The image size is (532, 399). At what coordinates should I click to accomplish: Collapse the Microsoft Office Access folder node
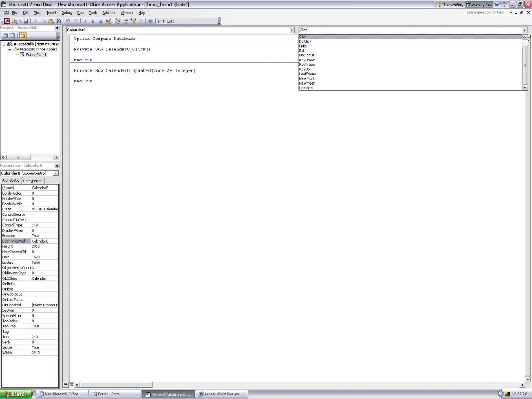pyautogui.click(x=10, y=49)
